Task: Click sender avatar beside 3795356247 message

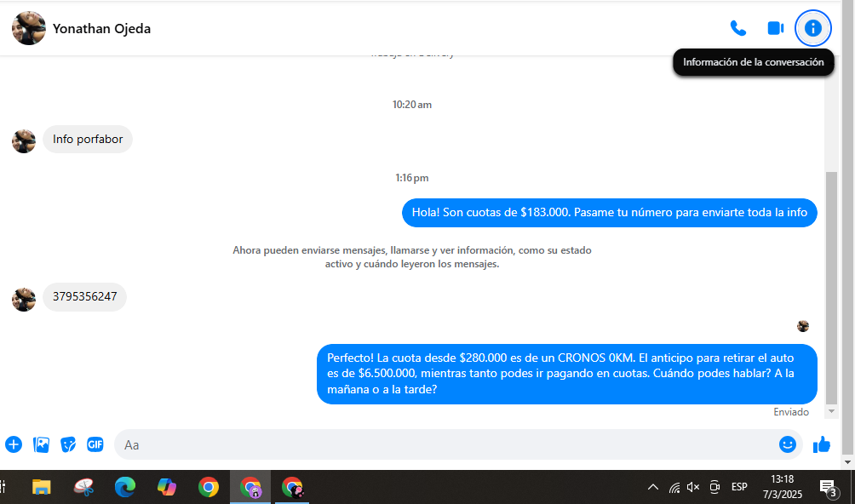Action: tap(24, 300)
